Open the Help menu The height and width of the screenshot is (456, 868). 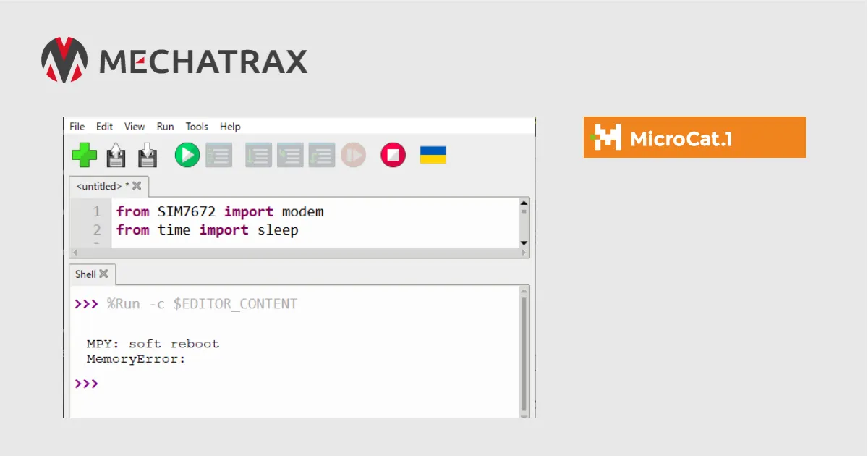click(x=230, y=126)
